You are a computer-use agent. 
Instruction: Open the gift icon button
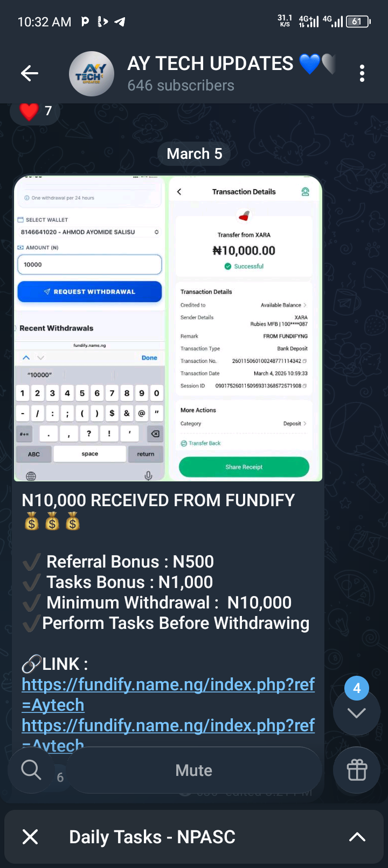(357, 770)
